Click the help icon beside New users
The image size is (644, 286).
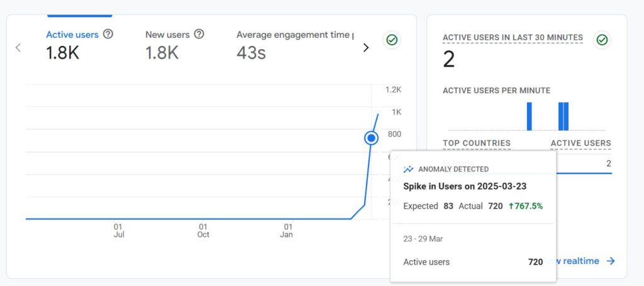click(x=199, y=34)
